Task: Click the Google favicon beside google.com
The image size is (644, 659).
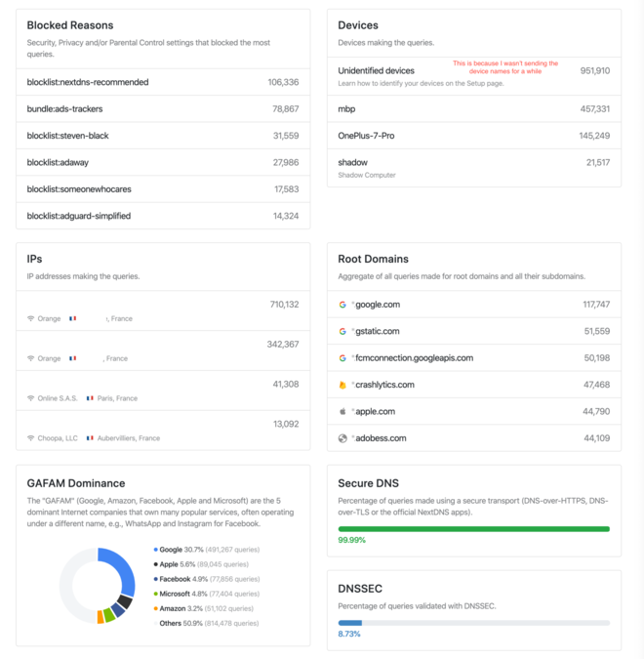Action: coord(342,305)
